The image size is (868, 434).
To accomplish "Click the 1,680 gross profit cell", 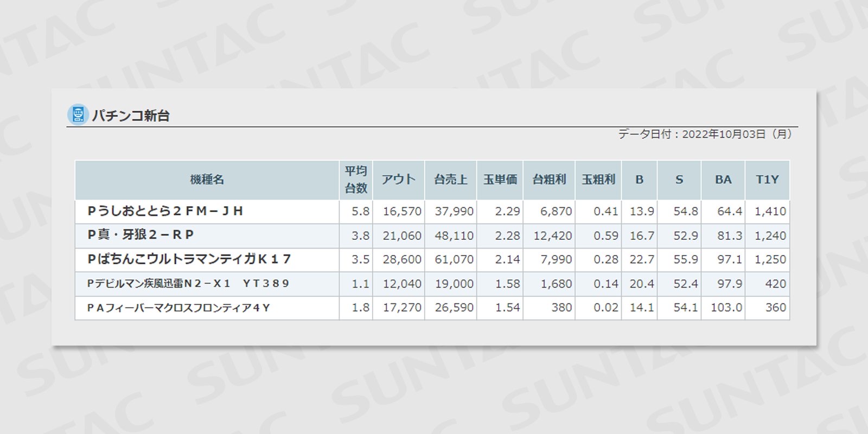I will coord(549,284).
